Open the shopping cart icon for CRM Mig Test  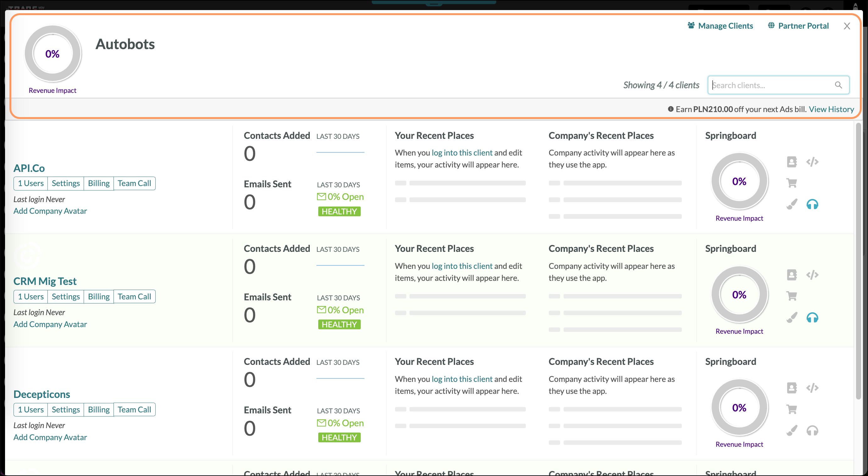coord(792,296)
